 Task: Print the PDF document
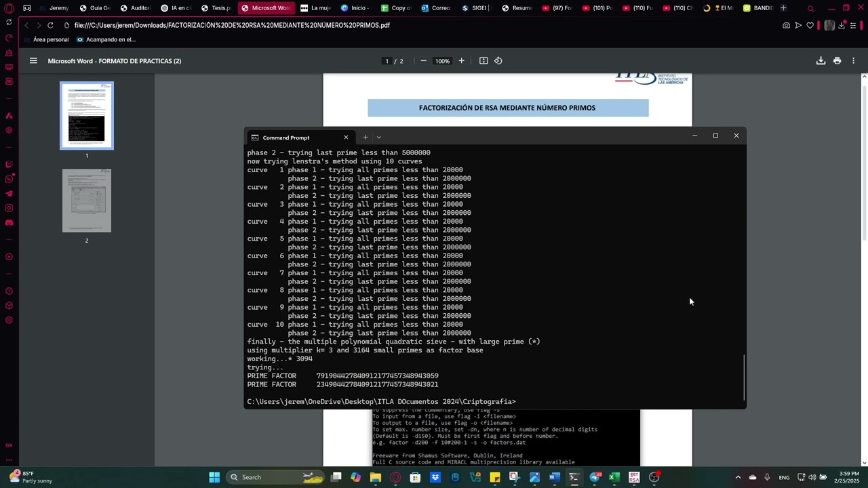[837, 61]
